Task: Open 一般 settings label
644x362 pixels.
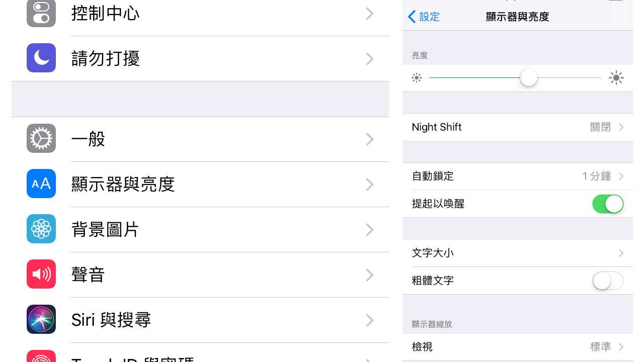Action: click(x=88, y=139)
